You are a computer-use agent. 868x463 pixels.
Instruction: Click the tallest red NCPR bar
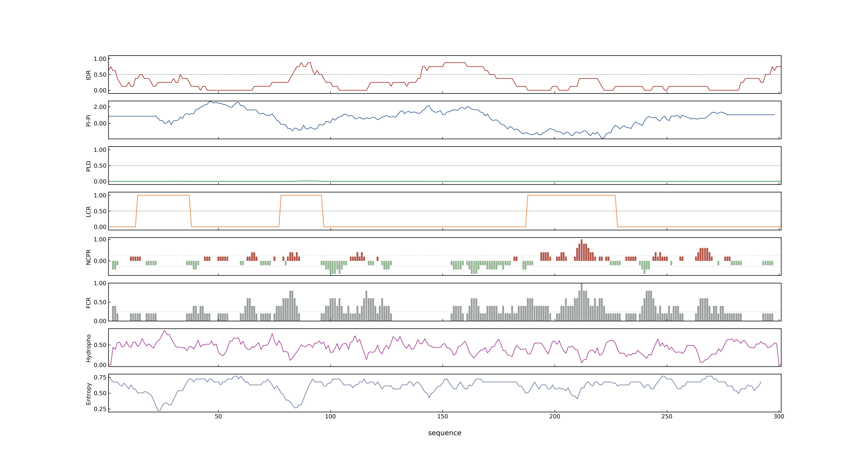click(x=582, y=250)
